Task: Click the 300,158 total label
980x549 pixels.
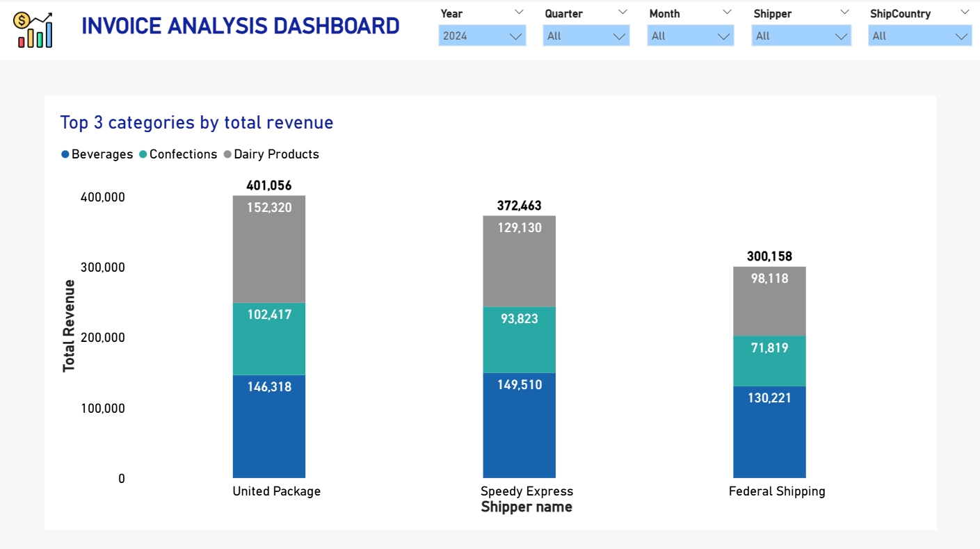Action: point(769,256)
